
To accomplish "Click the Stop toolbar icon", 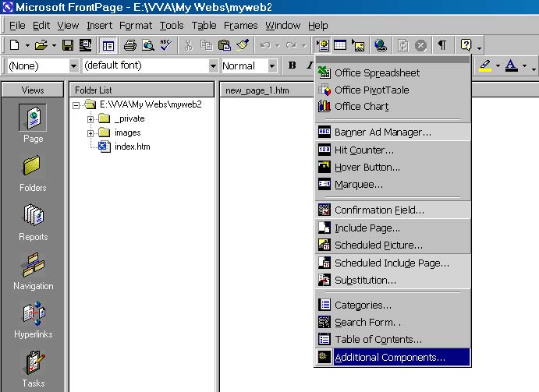I will tap(420, 45).
